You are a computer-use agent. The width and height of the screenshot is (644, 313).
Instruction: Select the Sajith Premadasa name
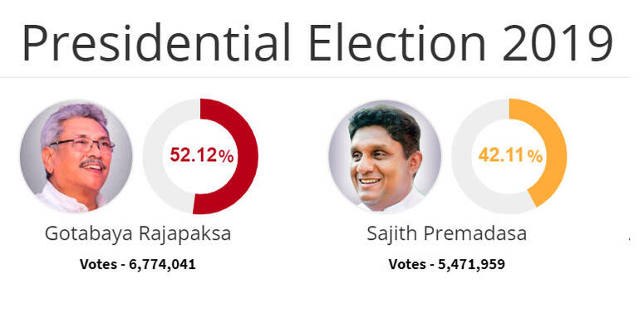click(446, 234)
